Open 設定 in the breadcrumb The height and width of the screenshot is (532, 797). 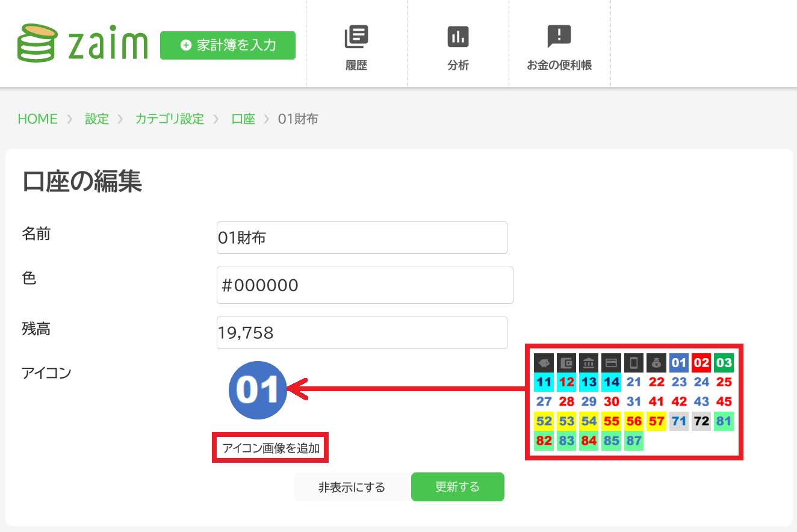[x=97, y=119]
